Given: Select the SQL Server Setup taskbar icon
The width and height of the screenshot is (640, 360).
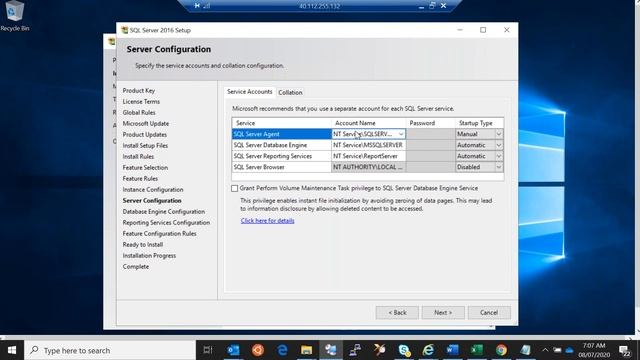Looking at the screenshot, I should pyautogui.click(x=331, y=350).
